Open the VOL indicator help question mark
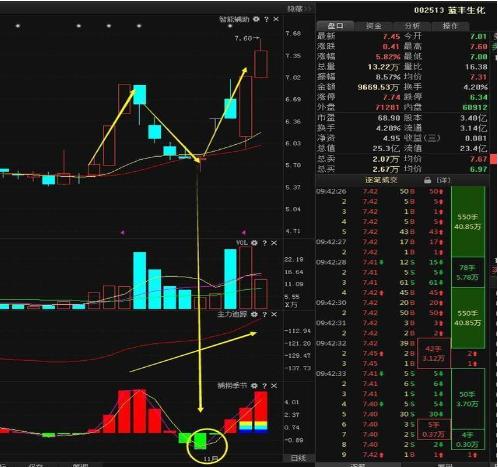This screenshot has width=498, height=467. point(264,243)
